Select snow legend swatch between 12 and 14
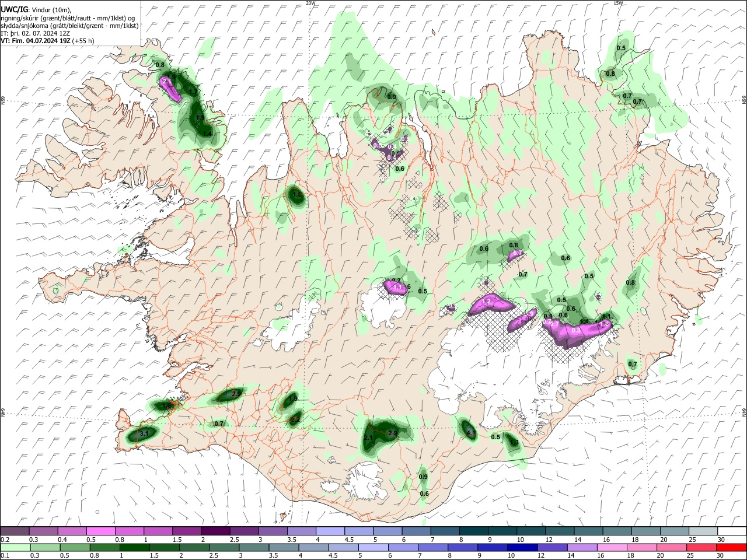Screen dimensions: 747x560 [559, 531]
